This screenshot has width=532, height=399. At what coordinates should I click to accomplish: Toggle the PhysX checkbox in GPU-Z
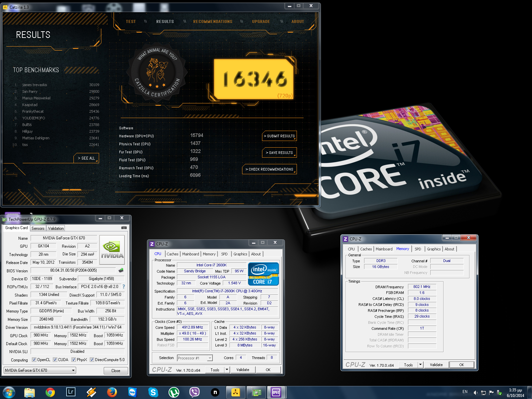73,360
